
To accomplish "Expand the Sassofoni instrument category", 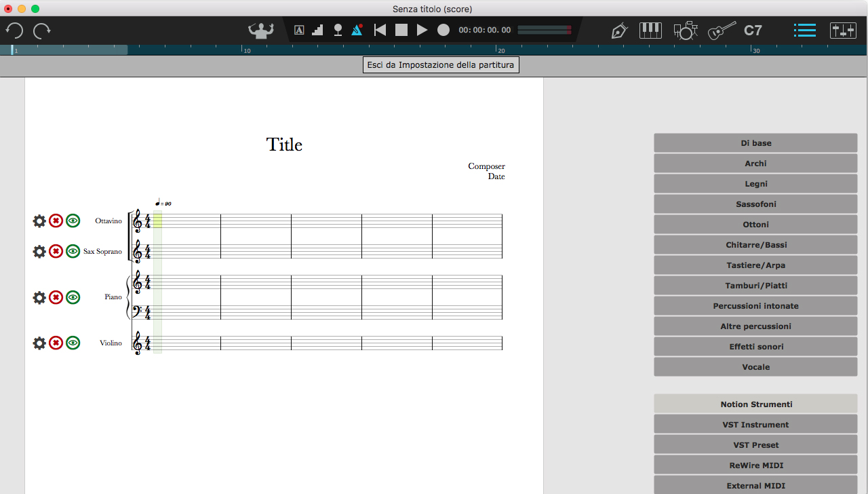I will point(755,204).
